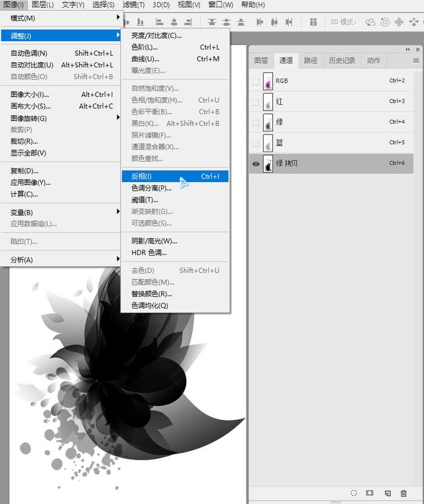This screenshot has height=504, width=424.
Task: Select 蓝 channel thumbnail
Action: click(268, 143)
